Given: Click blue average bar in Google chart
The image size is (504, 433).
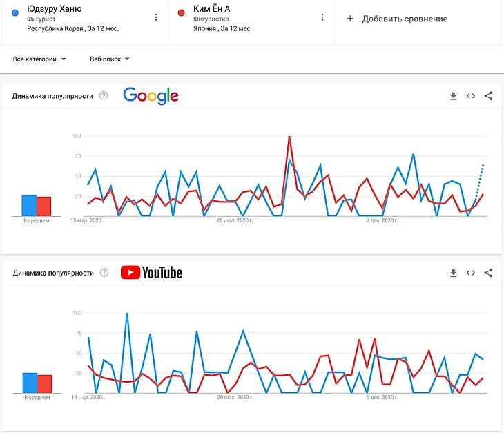Looking at the screenshot, I should tap(28, 206).
